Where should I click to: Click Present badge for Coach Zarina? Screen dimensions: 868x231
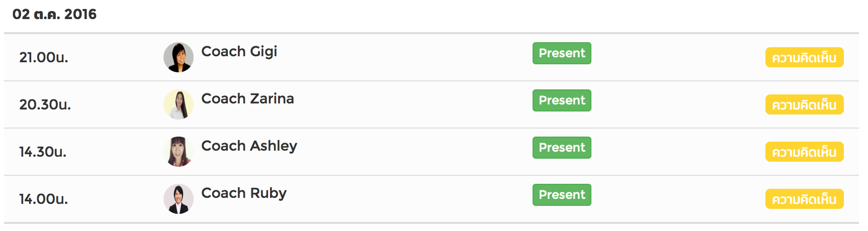click(x=562, y=100)
